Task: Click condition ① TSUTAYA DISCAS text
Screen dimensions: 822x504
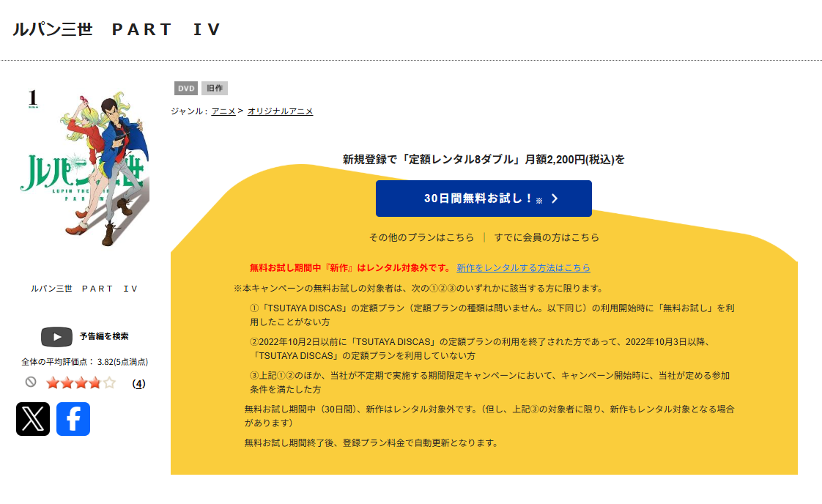Action: [x=492, y=315]
